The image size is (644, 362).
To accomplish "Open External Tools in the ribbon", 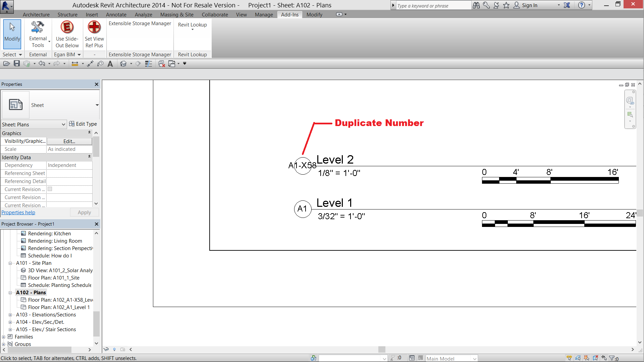I will [x=38, y=34].
